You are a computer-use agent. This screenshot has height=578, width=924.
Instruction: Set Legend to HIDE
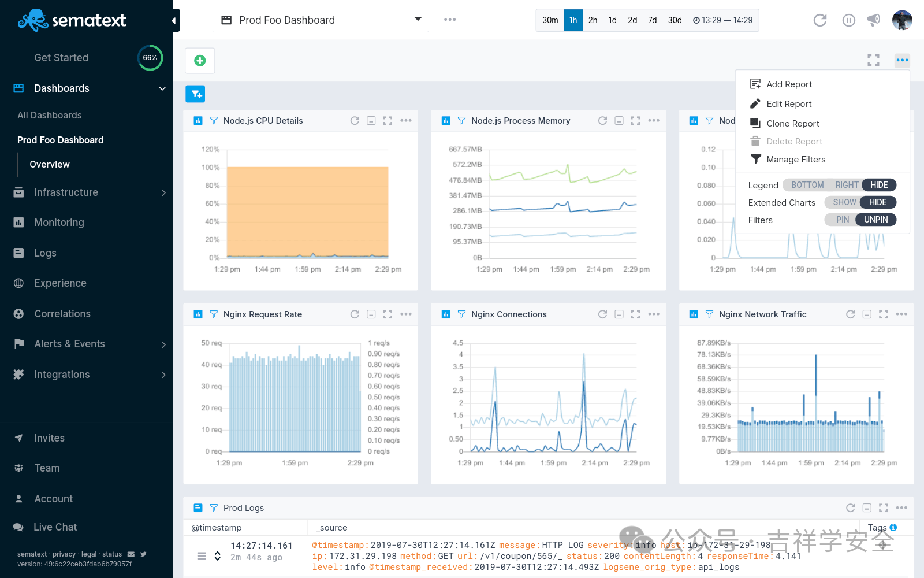pyautogui.click(x=879, y=185)
